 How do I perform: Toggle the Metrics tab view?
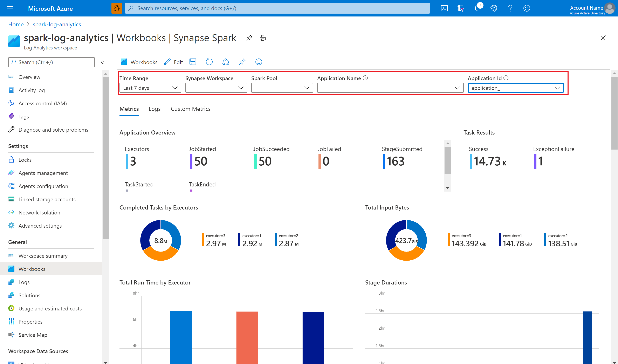(x=129, y=108)
